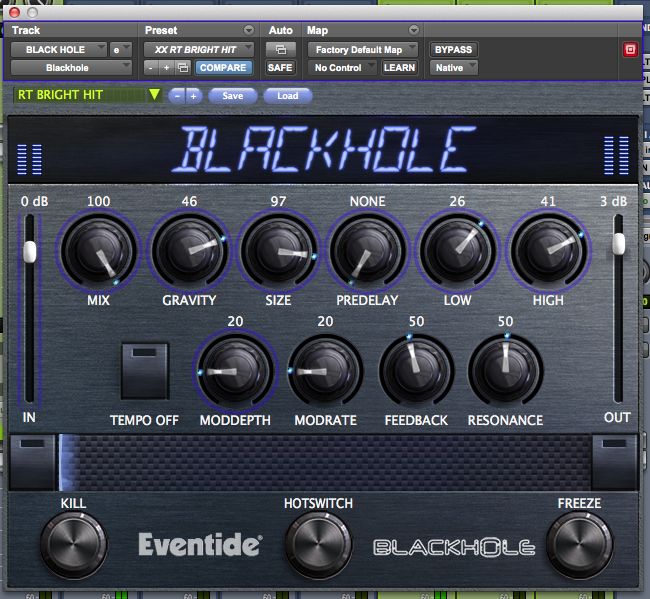Image resolution: width=650 pixels, height=599 pixels.
Task: Click the 3 dB output level readout
Action: (614, 201)
